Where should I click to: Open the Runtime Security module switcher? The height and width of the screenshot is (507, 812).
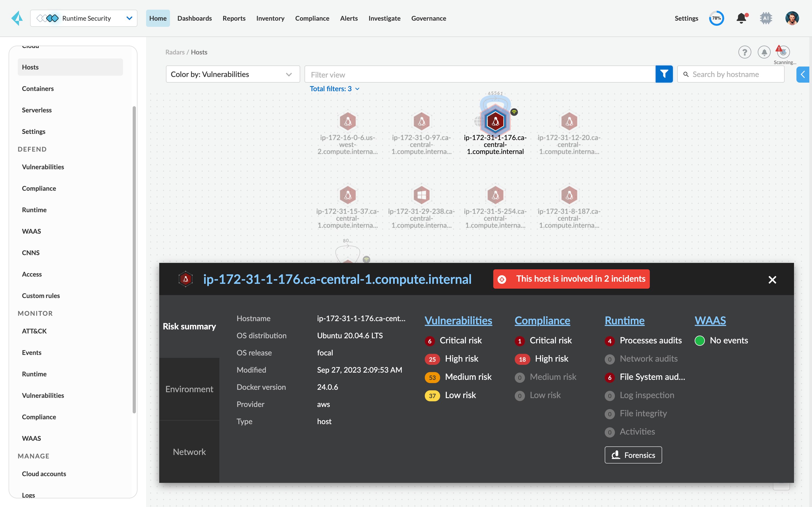tap(84, 18)
